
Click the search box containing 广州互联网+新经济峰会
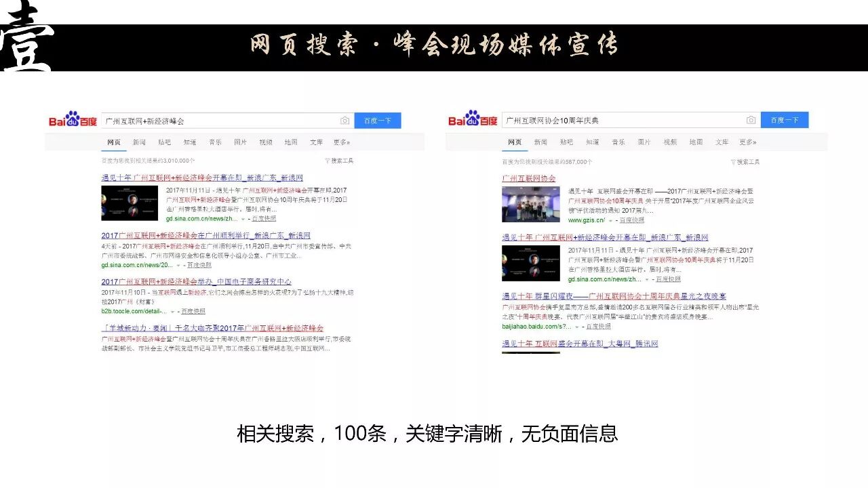coord(228,121)
